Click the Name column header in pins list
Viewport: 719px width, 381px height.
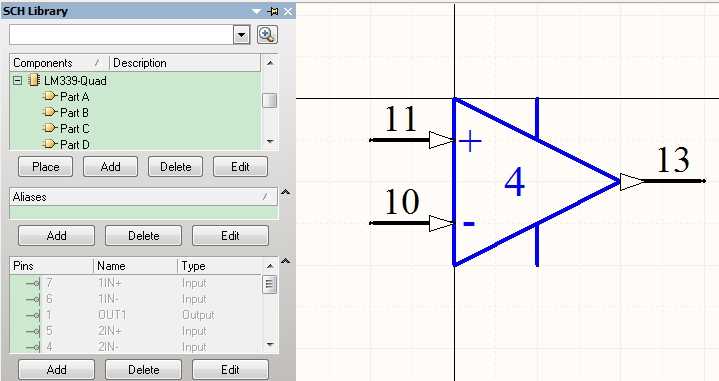click(135, 266)
